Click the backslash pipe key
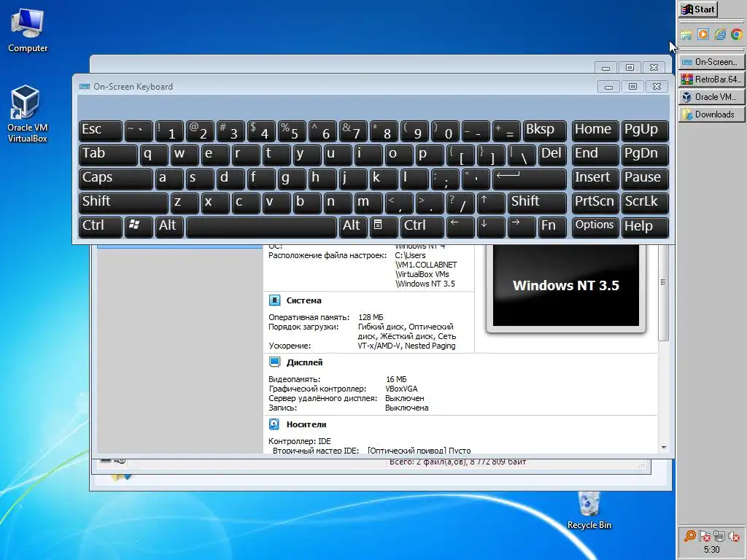This screenshot has height=560, width=747. [521, 155]
